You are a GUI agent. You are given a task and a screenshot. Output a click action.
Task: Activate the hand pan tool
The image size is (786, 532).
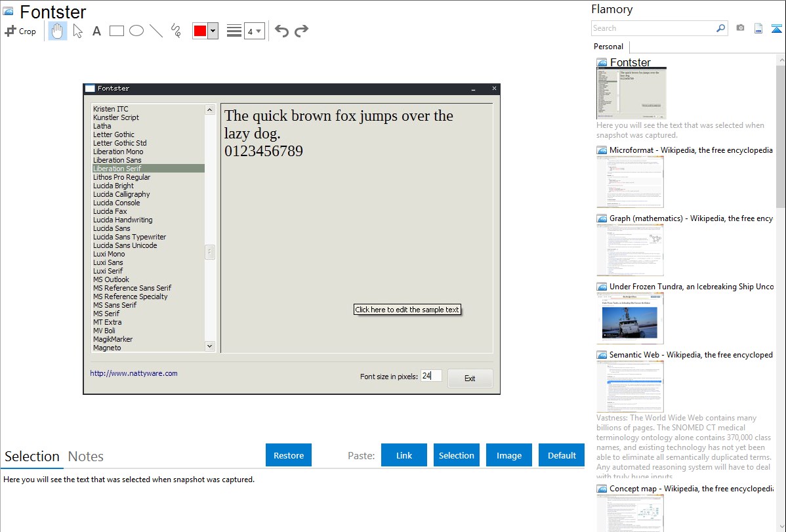pyautogui.click(x=57, y=31)
